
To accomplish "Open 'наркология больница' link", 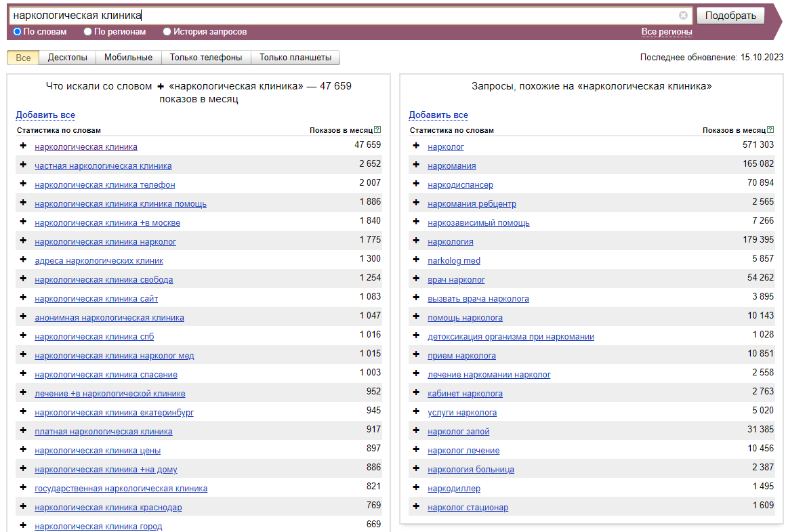I will coord(471,470).
